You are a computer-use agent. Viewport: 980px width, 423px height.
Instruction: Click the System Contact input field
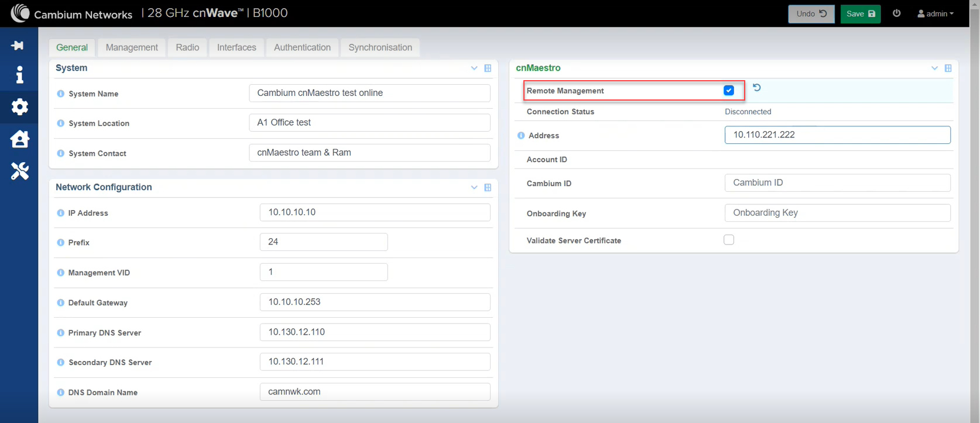tap(369, 153)
